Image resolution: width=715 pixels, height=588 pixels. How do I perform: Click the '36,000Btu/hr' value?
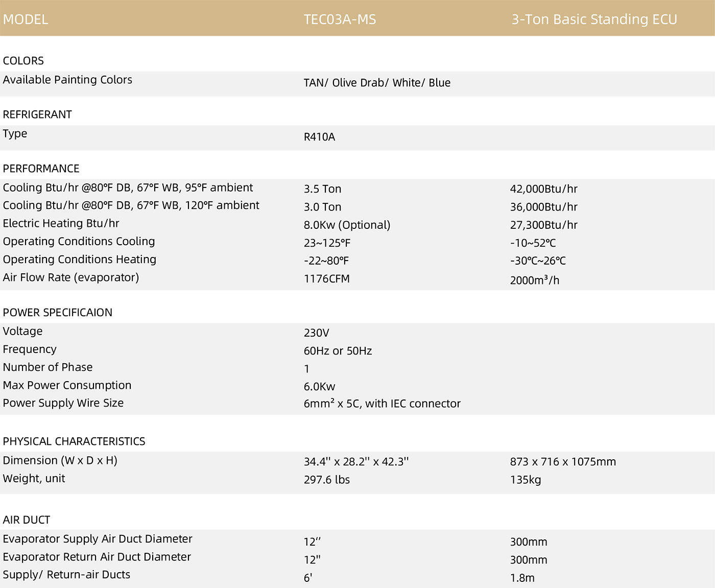[x=543, y=207]
